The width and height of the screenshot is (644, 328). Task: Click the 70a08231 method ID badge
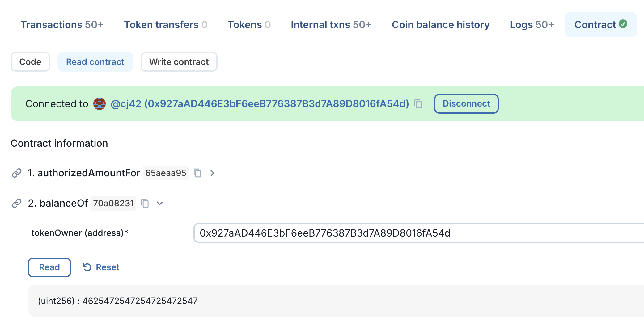(x=113, y=203)
